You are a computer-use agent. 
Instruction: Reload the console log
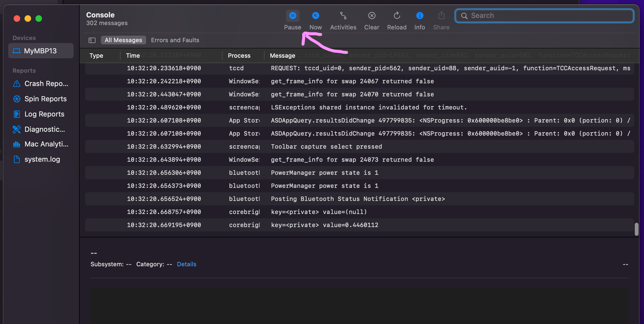click(397, 16)
